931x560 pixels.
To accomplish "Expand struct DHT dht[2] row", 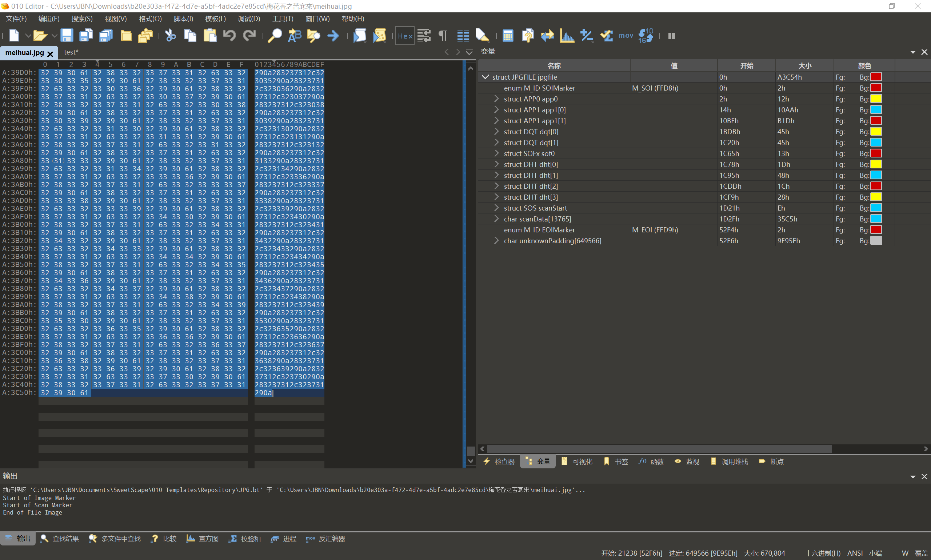I will tap(497, 187).
